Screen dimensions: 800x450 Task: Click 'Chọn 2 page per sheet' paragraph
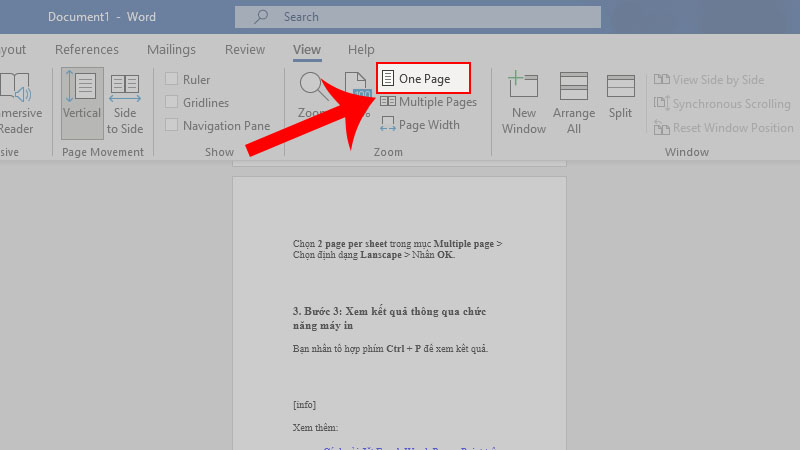397,249
